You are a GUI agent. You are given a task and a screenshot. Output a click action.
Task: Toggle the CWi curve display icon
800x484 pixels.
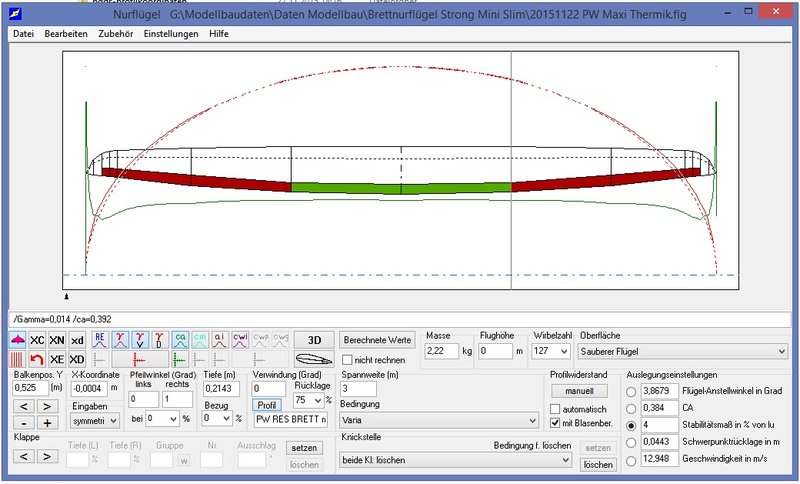point(241,340)
